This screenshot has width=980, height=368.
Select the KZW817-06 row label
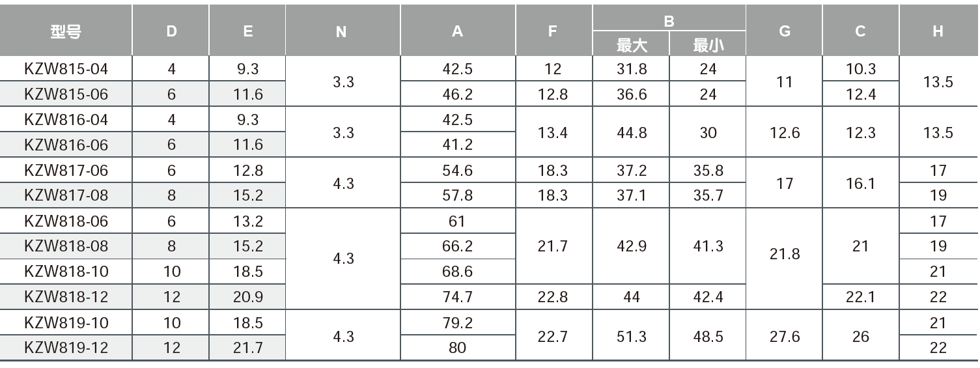click(x=66, y=171)
